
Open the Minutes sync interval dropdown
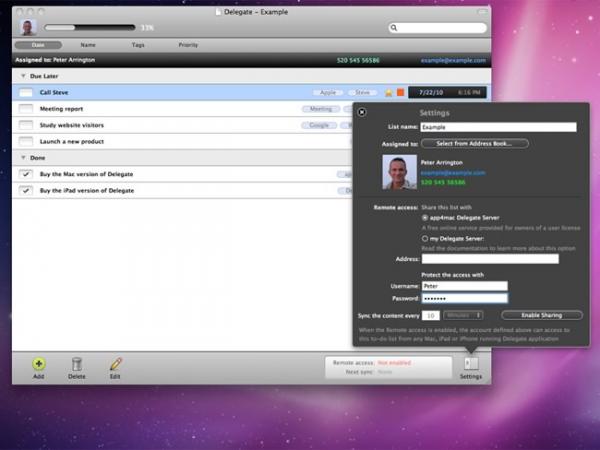463,315
